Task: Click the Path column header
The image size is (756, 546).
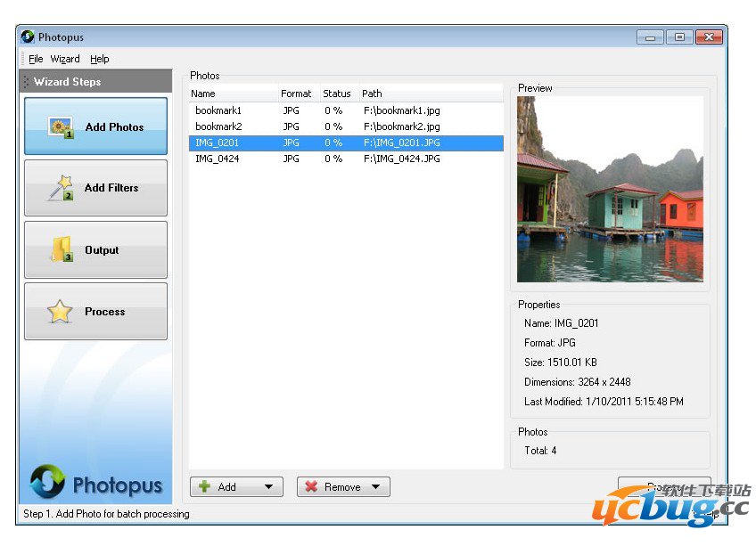Action: 428,94
